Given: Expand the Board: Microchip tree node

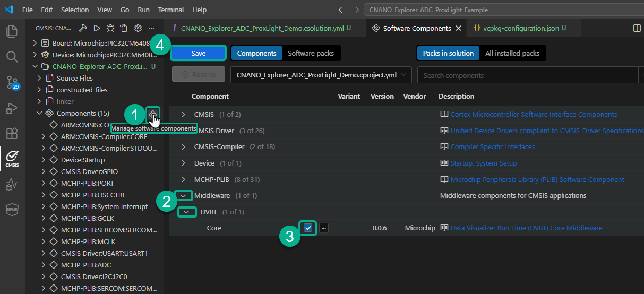Looking at the screenshot, I should click(x=35, y=43).
